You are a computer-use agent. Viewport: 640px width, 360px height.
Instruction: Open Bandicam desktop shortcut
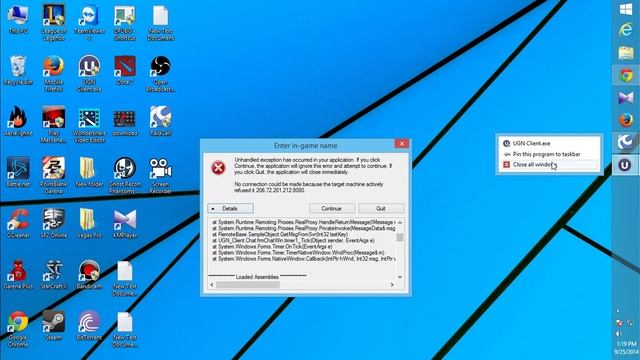click(89, 274)
